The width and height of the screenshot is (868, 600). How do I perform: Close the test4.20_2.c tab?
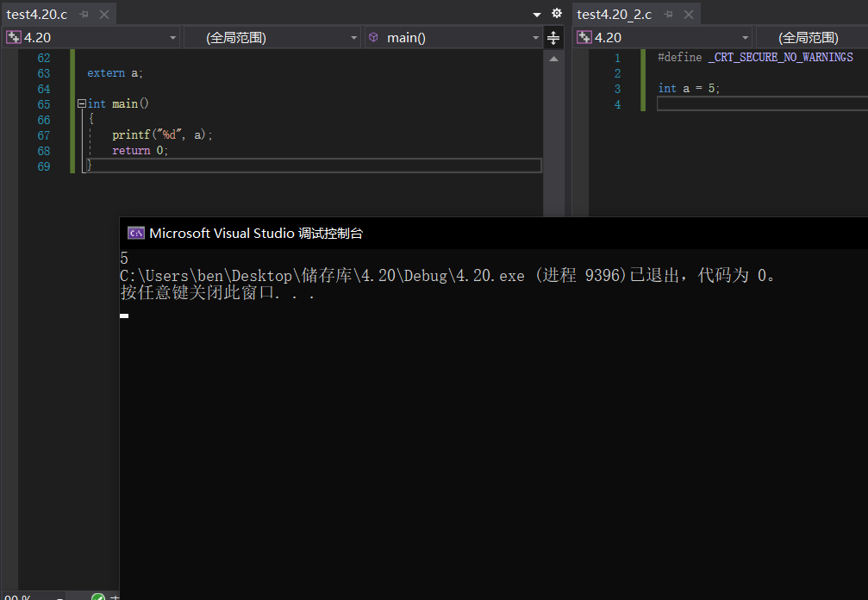[689, 15]
